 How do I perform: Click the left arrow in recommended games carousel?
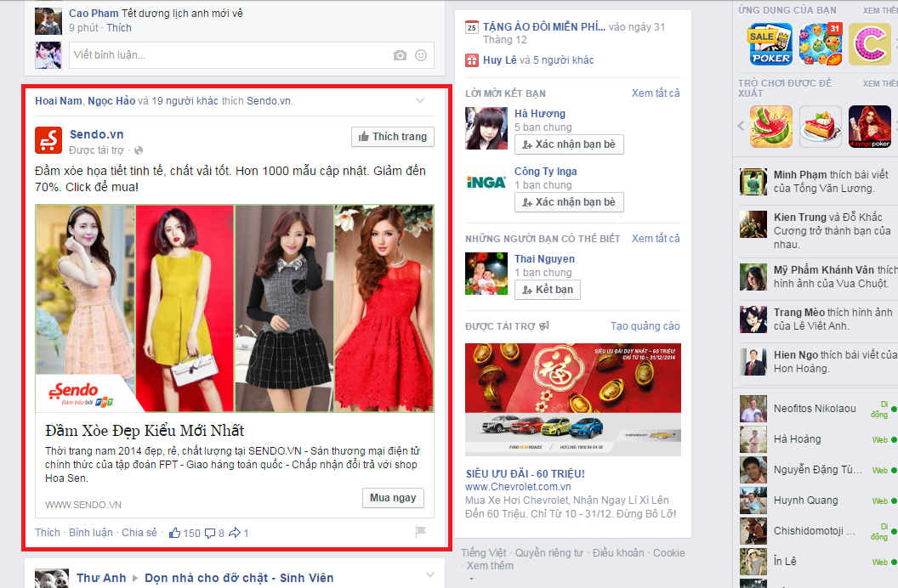[741, 126]
